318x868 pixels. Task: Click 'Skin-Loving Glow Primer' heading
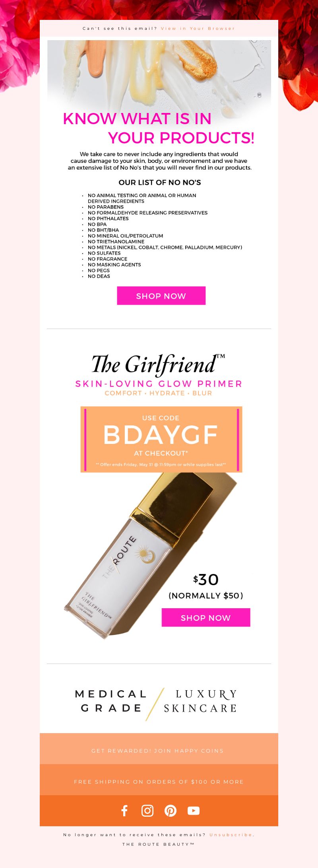(159, 384)
